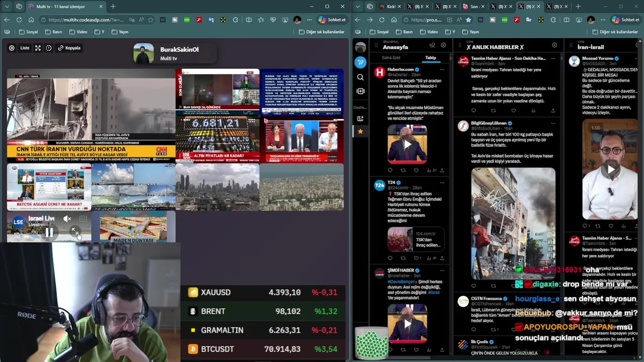Image resolution: width=644 pixels, height=362 pixels.
Task: Open search icon in X Pro sidebar
Action: 360,77
